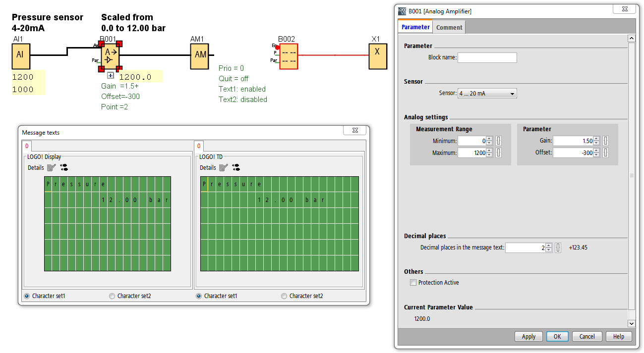Expand parameters below the B001 block

[111, 76]
